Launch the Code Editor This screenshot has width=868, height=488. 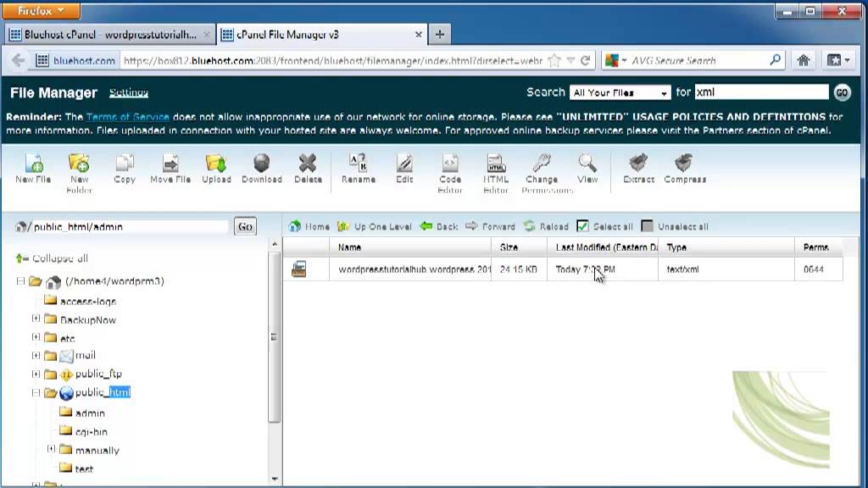(x=450, y=173)
